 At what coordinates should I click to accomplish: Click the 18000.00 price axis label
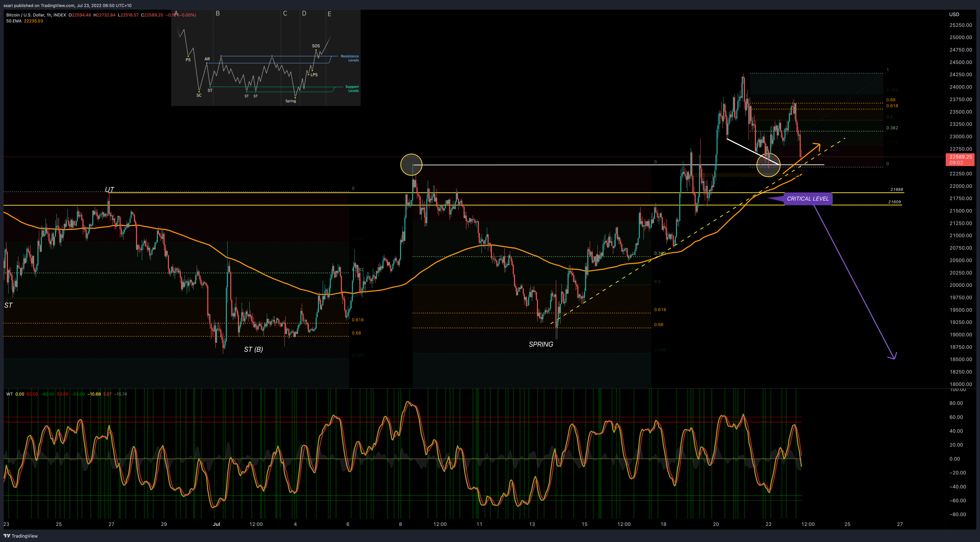[x=961, y=384]
